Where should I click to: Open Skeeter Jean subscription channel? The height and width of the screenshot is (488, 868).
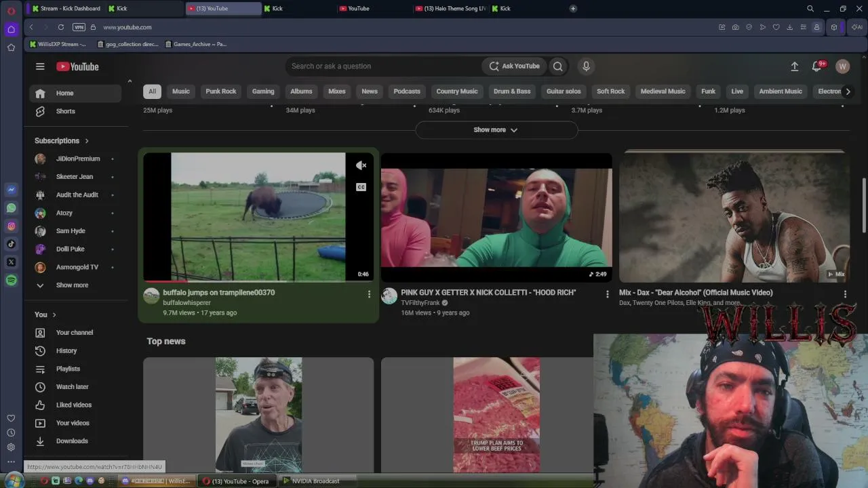[x=75, y=177]
